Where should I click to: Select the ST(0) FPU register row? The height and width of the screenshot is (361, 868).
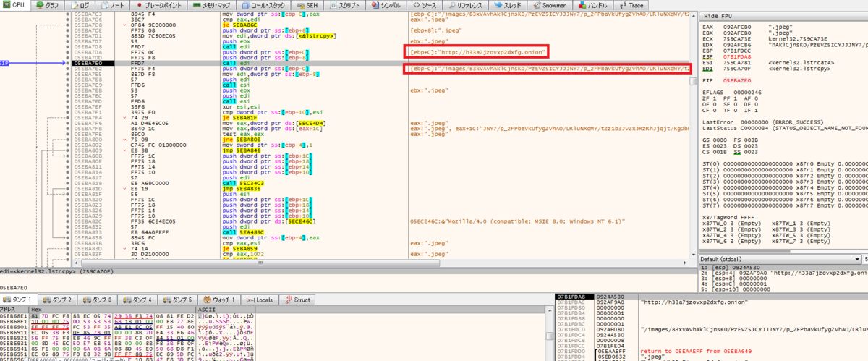click(x=785, y=163)
